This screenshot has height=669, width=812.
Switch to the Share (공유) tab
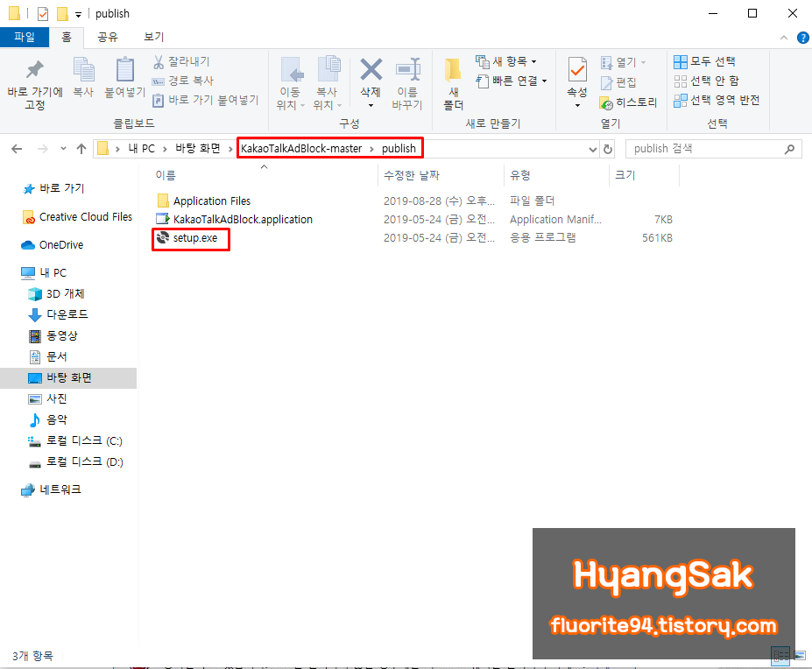pyautogui.click(x=108, y=38)
